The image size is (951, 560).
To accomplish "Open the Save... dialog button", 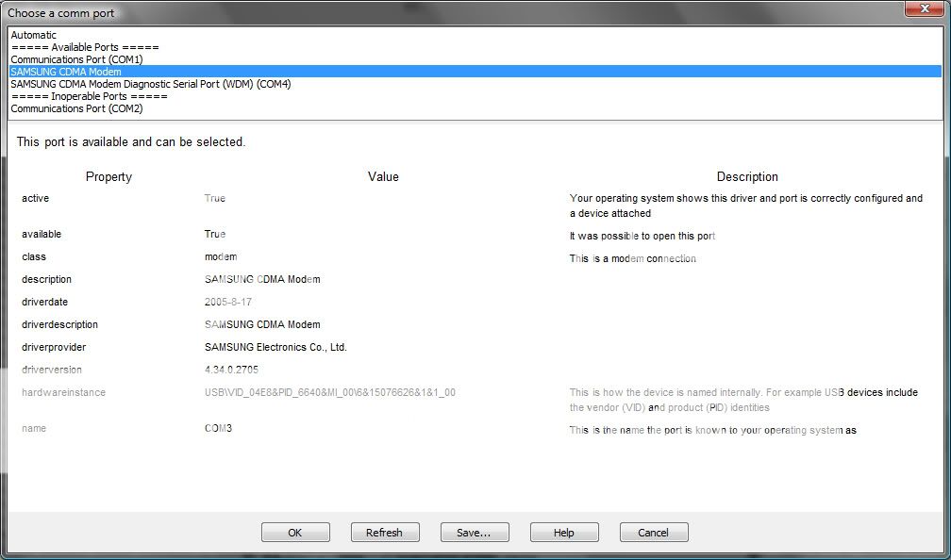I will [x=475, y=532].
